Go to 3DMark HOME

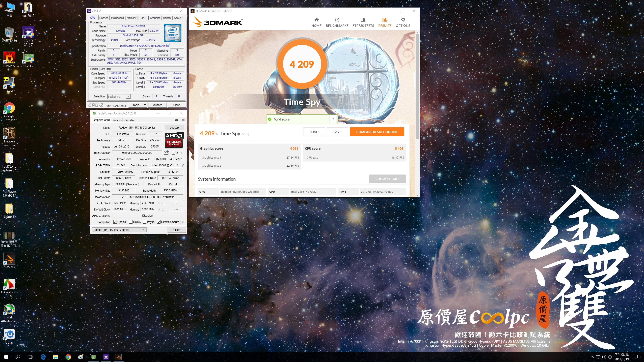(x=316, y=22)
